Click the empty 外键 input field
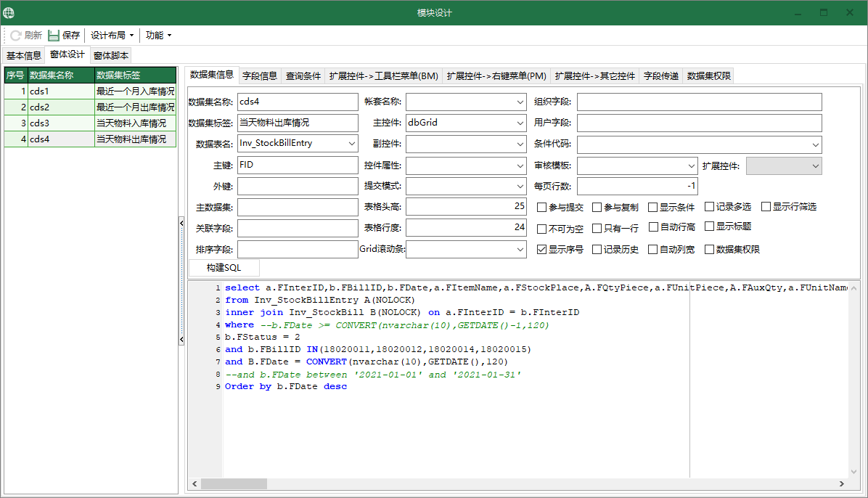Image resolution: width=868 pixels, height=498 pixels. pos(298,186)
